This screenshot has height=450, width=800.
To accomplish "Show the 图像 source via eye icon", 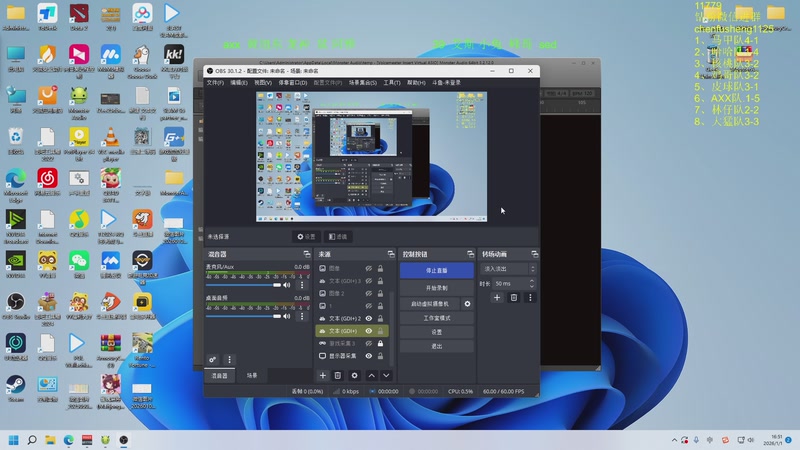I will point(368,268).
